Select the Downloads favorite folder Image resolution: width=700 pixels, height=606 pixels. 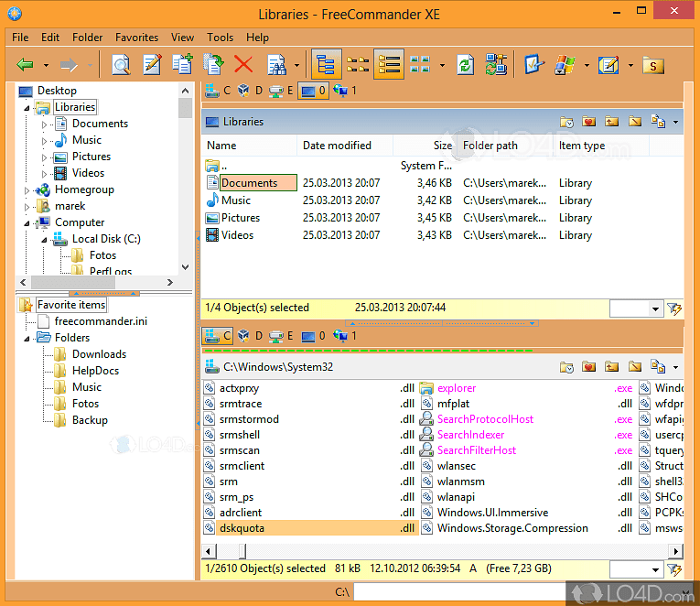click(99, 354)
